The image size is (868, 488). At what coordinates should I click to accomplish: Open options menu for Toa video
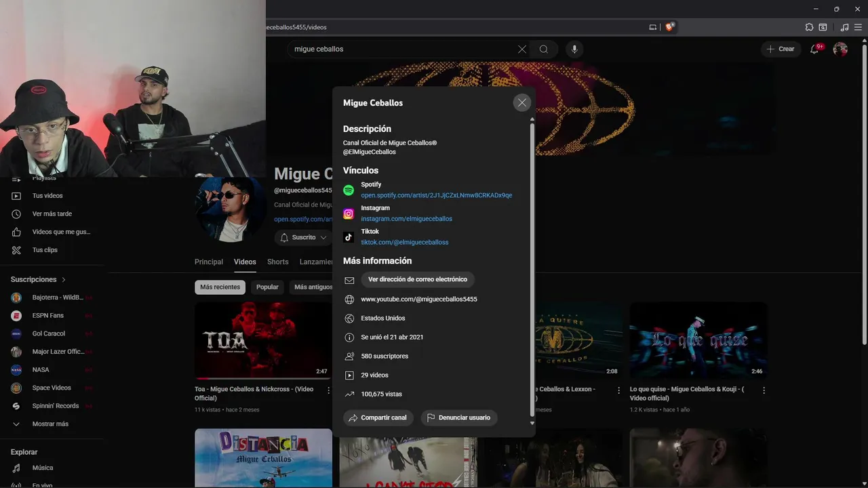[329, 390]
